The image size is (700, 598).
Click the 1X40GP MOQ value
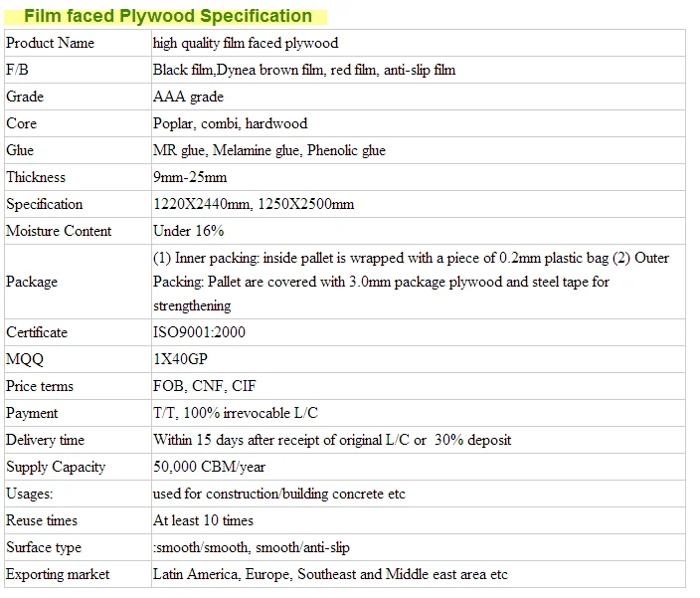pos(180,359)
